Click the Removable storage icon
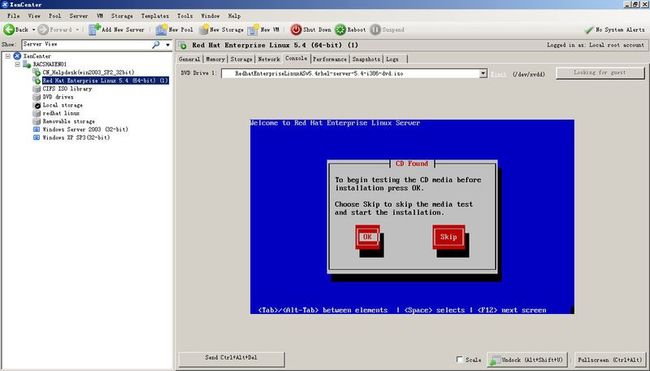This screenshot has height=371, width=650. (x=36, y=121)
